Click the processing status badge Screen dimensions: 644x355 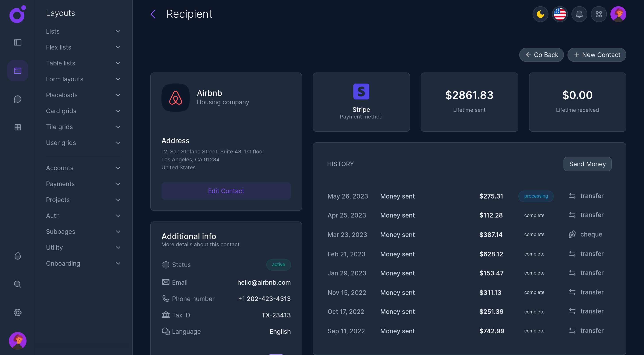pyautogui.click(x=536, y=196)
